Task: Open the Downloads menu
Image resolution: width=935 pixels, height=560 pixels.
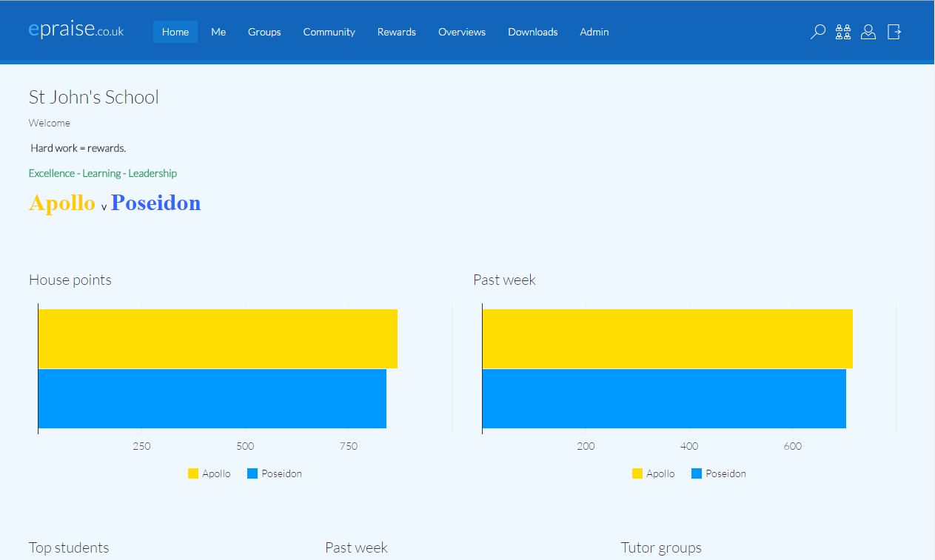Action: pyautogui.click(x=533, y=32)
